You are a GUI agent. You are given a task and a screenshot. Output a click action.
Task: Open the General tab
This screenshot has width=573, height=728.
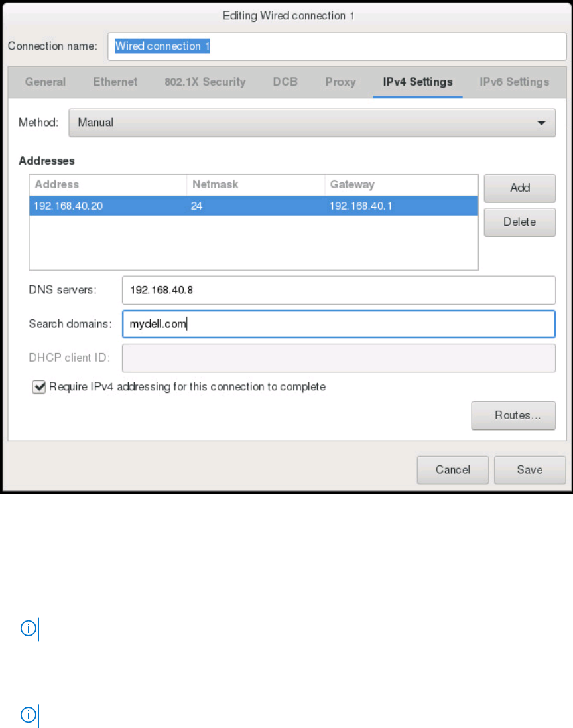[x=45, y=82]
